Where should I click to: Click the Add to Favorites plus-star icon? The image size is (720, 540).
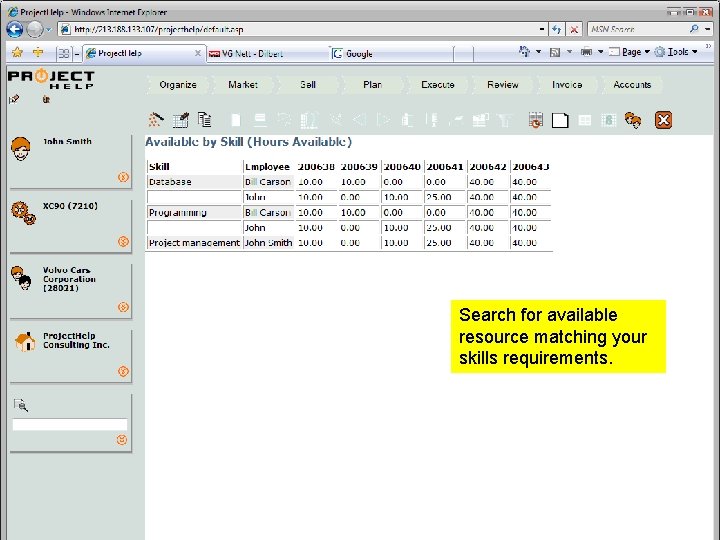(38, 52)
